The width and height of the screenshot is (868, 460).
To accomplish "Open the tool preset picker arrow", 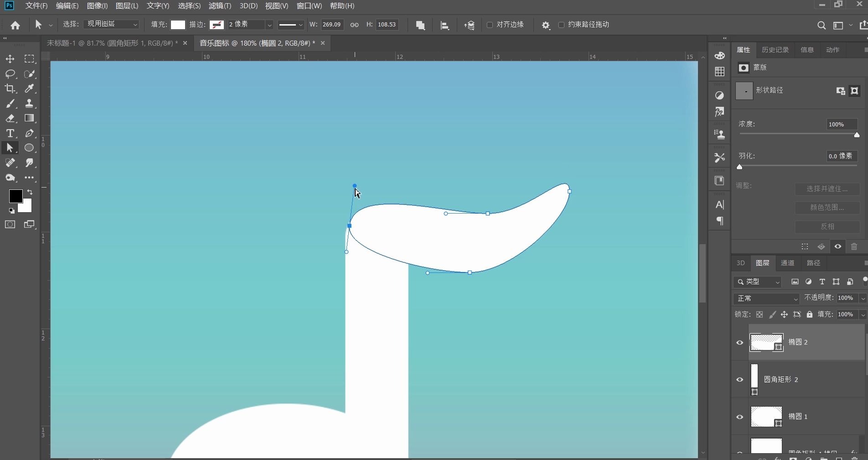I will [51, 25].
